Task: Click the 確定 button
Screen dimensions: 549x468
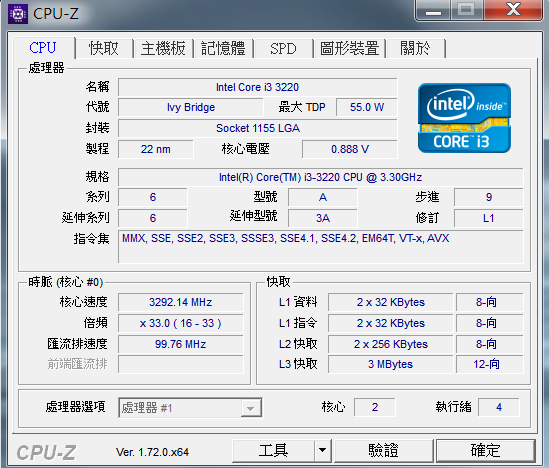Action: tap(486, 450)
